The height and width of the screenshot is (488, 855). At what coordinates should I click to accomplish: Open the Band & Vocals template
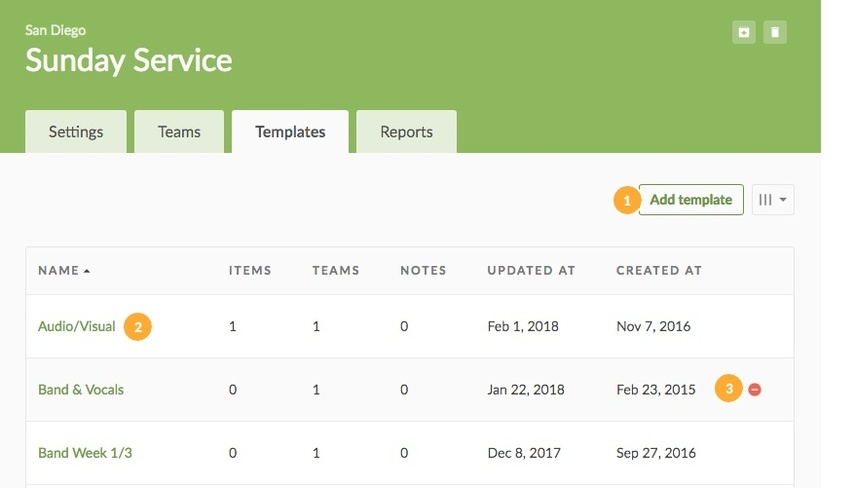[x=81, y=389]
